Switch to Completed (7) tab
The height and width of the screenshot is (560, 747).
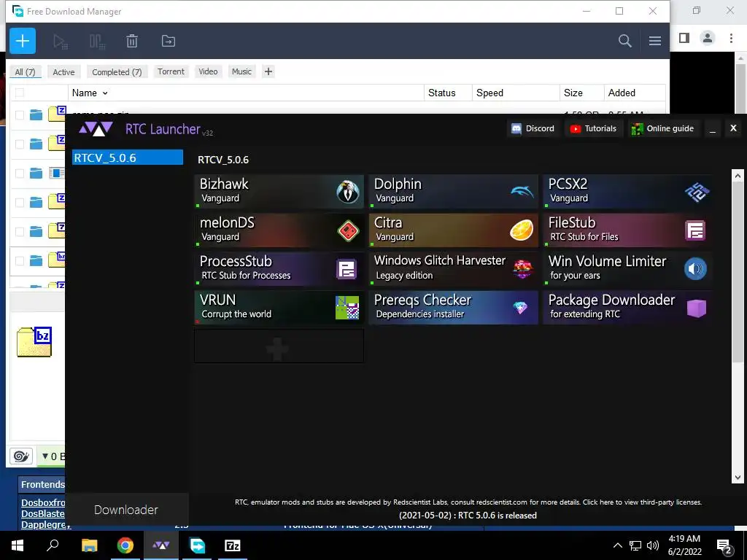point(117,72)
